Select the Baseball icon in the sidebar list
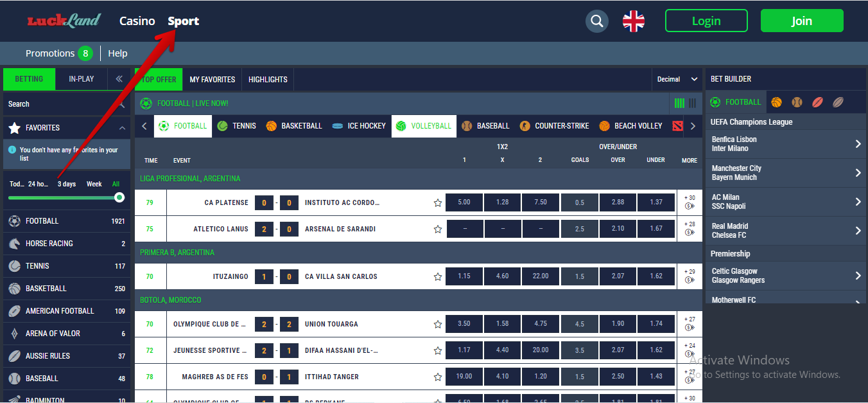The image size is (868, 403). 14,379
